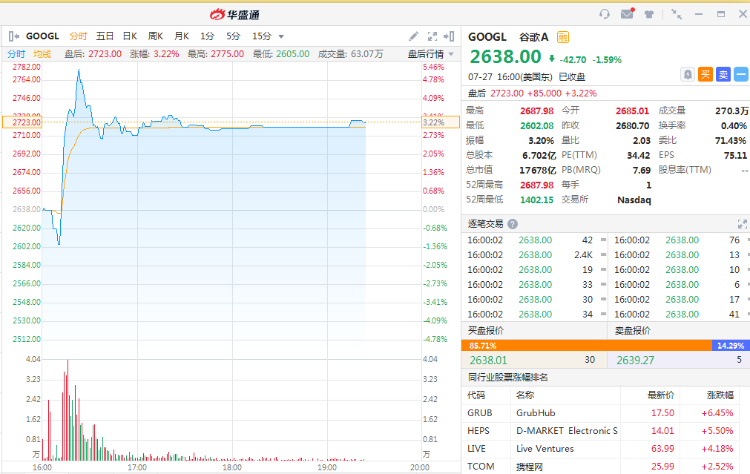Toggle the right side panel icon
This screenshot has height=474, width=750.
[449, 36]
